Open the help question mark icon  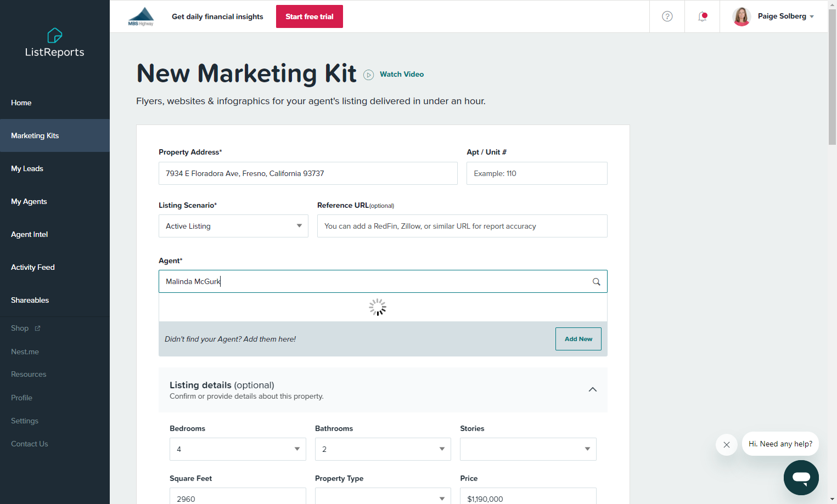667,16
